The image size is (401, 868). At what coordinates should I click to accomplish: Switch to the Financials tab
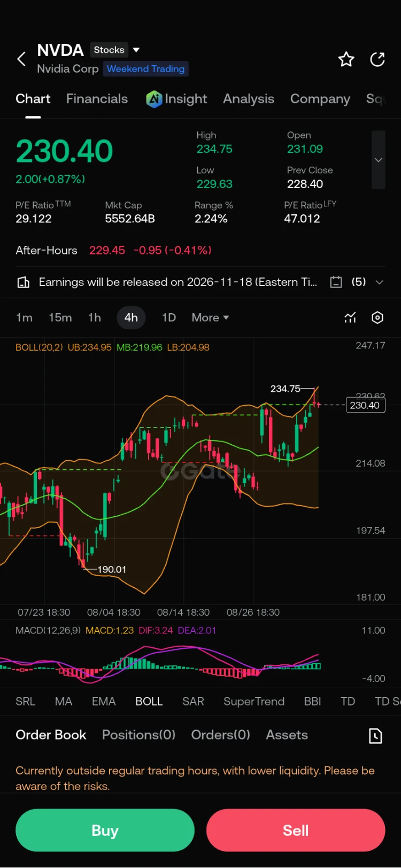click(x=97, y=99)
